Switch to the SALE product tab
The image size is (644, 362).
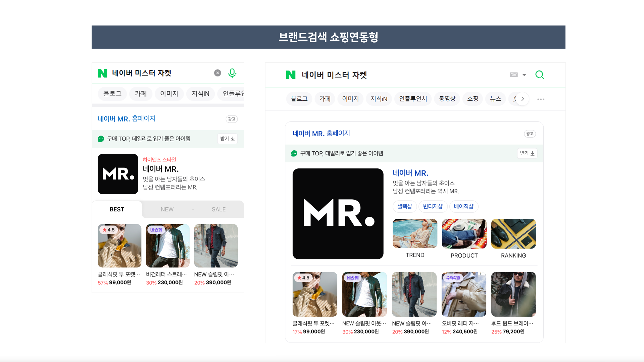click(x=218, y=209)
